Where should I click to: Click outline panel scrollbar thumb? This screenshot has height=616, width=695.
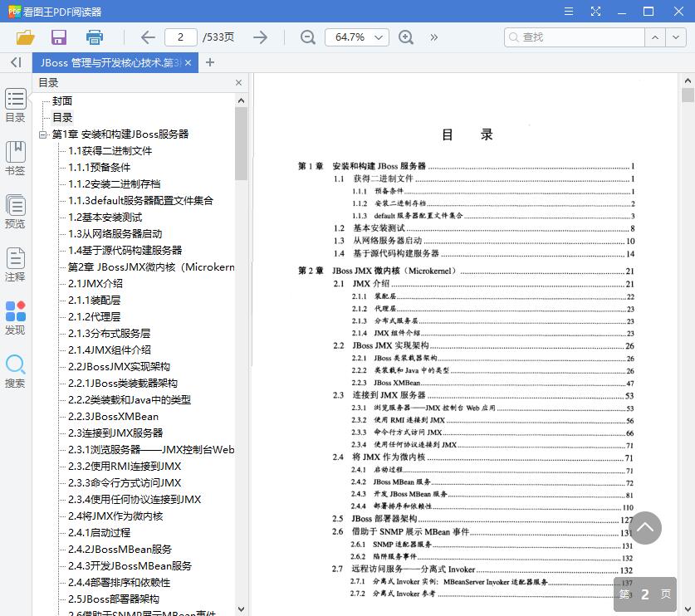pos(241,143)
